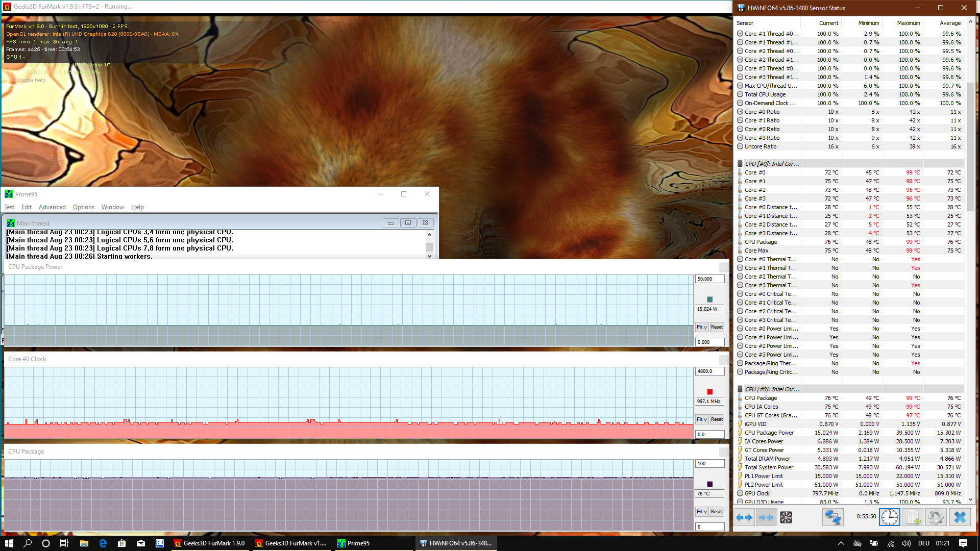980x551 pixels.
Task: Select the PL1 Power Limit row
Action: 849,476
